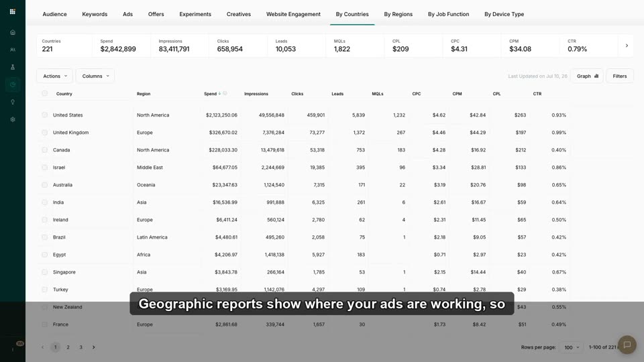Screen dimensions: 644x362
Task: Switch to the By Device Type tab
Action: pyautogui.click(x=504, y=14)
